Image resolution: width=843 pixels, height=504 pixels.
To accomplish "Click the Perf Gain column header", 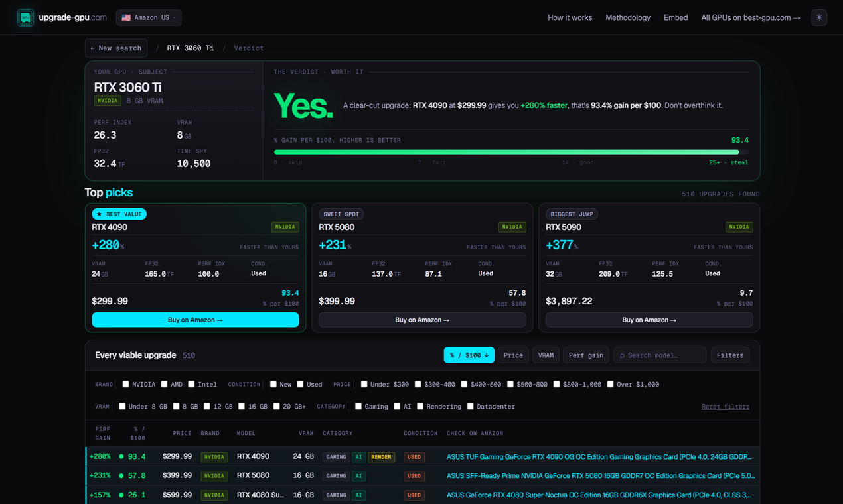I will click(103, 433).
